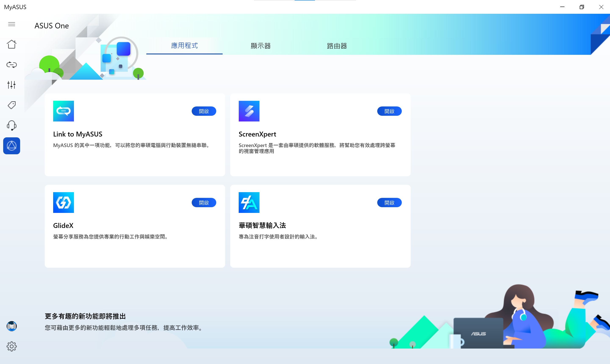Open Customer Support headset icon
This screenshot has height=364, width=610.
pos(11,125)
